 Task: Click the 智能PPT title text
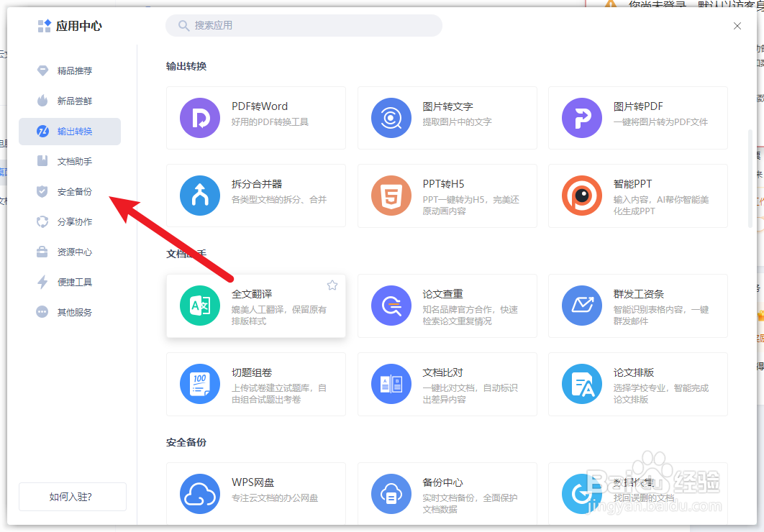click(632, 184)
